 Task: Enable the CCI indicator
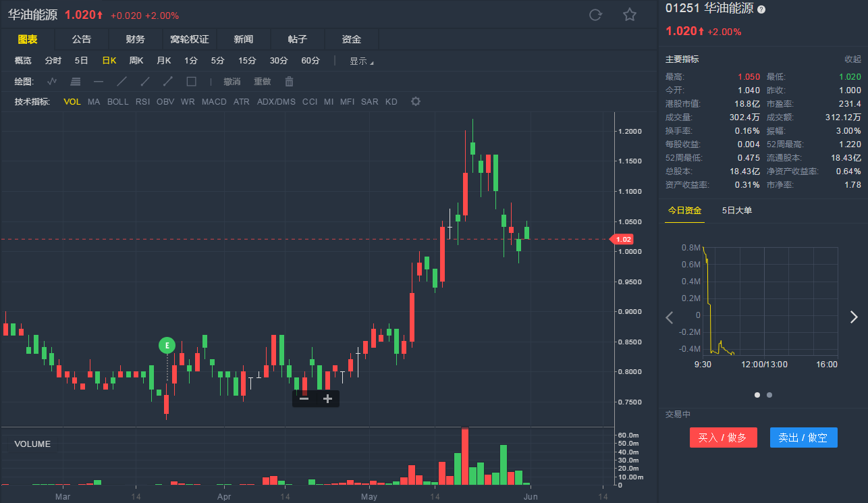pos(310,102)
